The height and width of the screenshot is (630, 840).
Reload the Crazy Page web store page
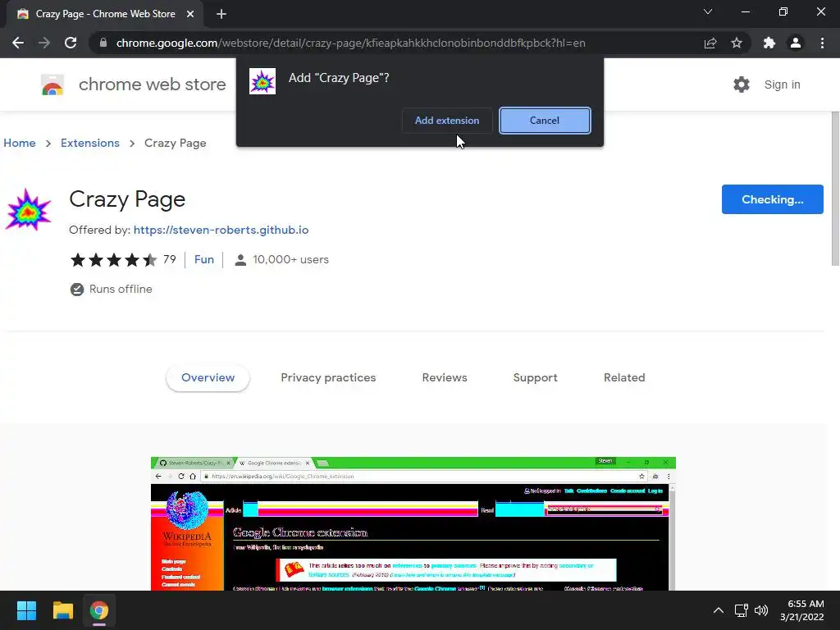pyautogui.click(x=71, y=43)
